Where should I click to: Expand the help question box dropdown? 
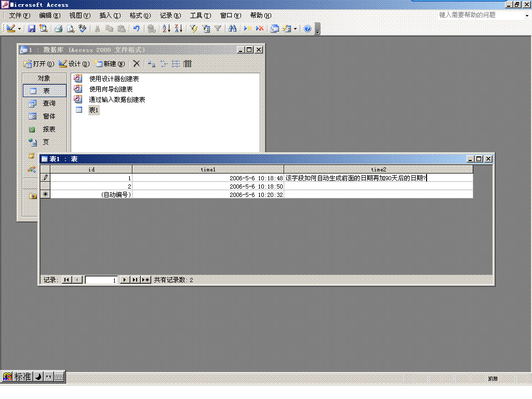click(527, 15)
